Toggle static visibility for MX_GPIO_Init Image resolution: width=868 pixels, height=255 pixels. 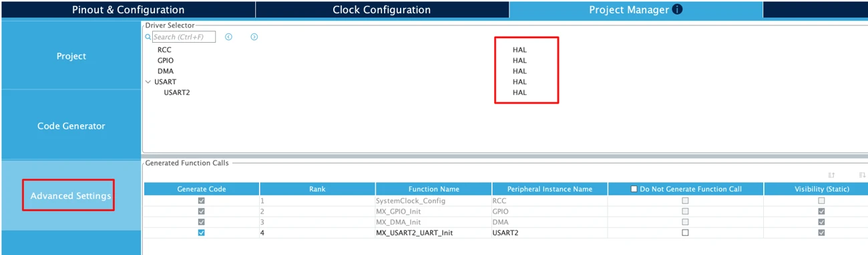821,211
